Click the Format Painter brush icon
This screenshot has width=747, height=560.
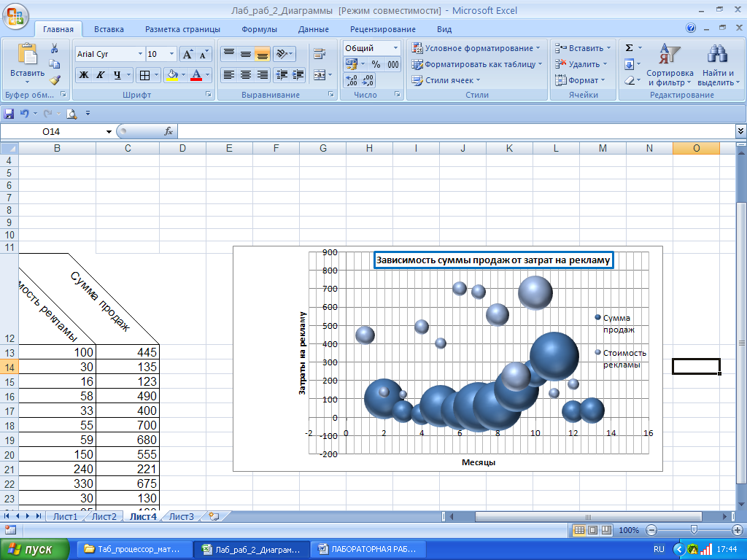click(55, 79)
